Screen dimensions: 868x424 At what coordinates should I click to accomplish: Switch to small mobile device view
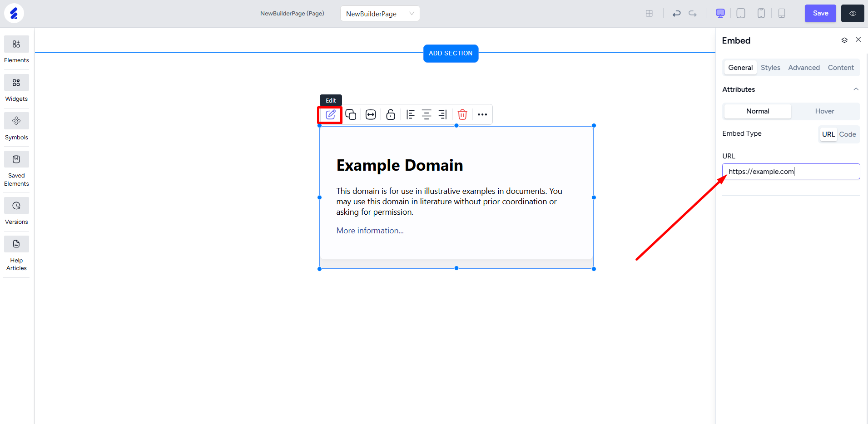(x=782, y=13)
